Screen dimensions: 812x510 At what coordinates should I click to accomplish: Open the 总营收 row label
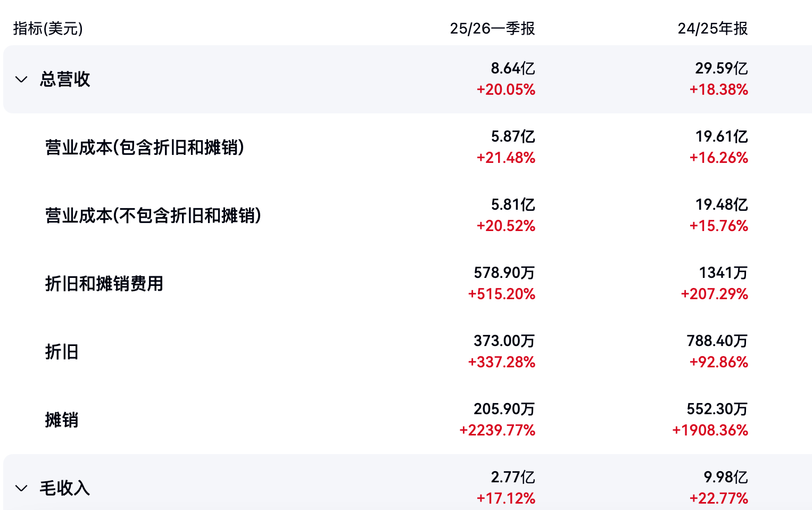[65, 79]
